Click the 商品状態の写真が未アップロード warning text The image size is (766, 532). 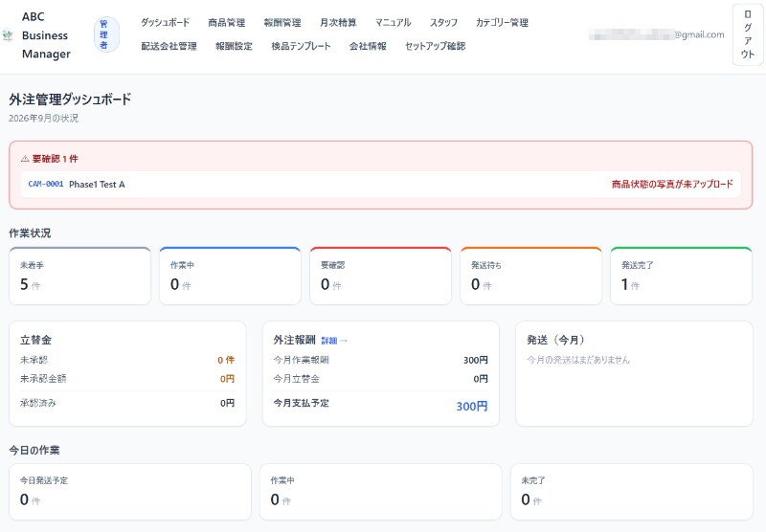pos(672,184)
